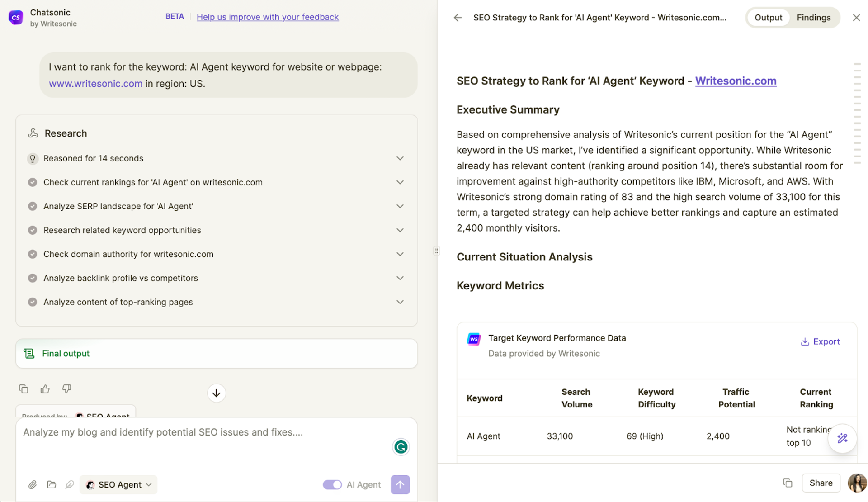868x502 pixels.
Task: Copy the report using bottom panel copy icon
Action: (788, 483)
